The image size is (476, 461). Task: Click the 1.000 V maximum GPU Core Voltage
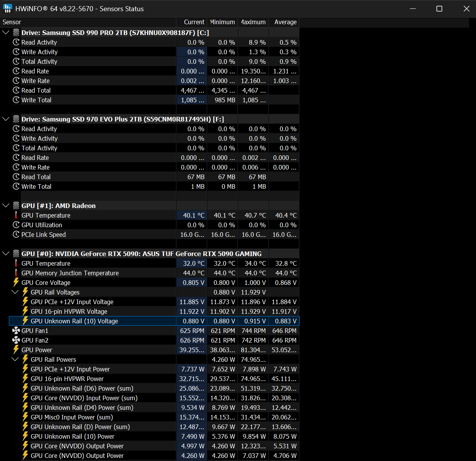pos(255,283)
